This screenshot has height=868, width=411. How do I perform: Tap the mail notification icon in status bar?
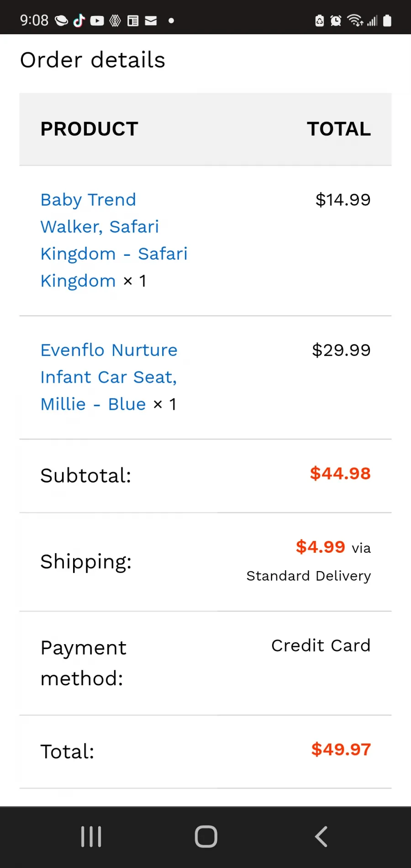click(151, 21)
